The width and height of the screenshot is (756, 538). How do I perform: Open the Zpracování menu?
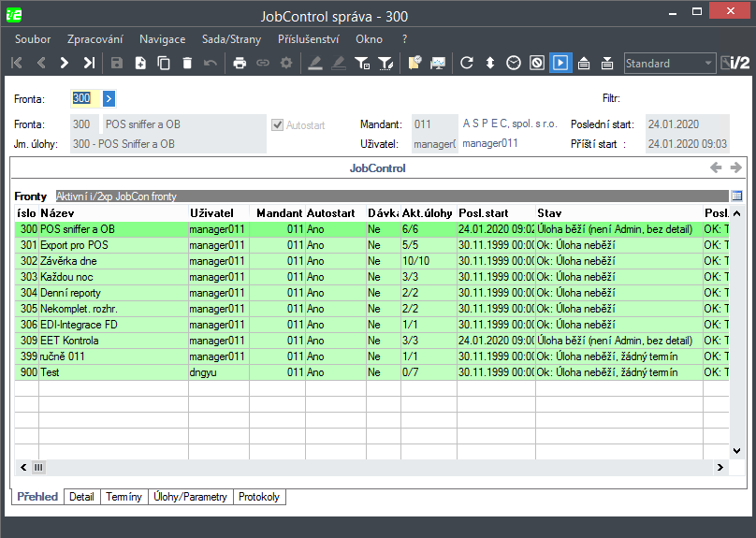point(95,39)
